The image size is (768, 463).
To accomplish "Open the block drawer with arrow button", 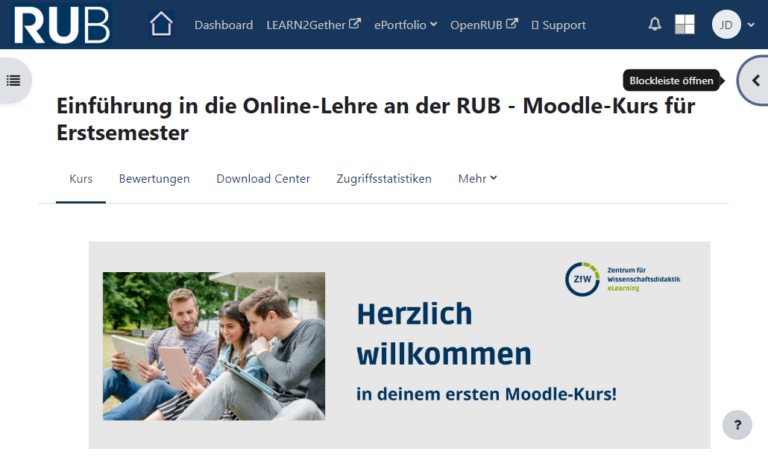I will click(x=754, y=80).
